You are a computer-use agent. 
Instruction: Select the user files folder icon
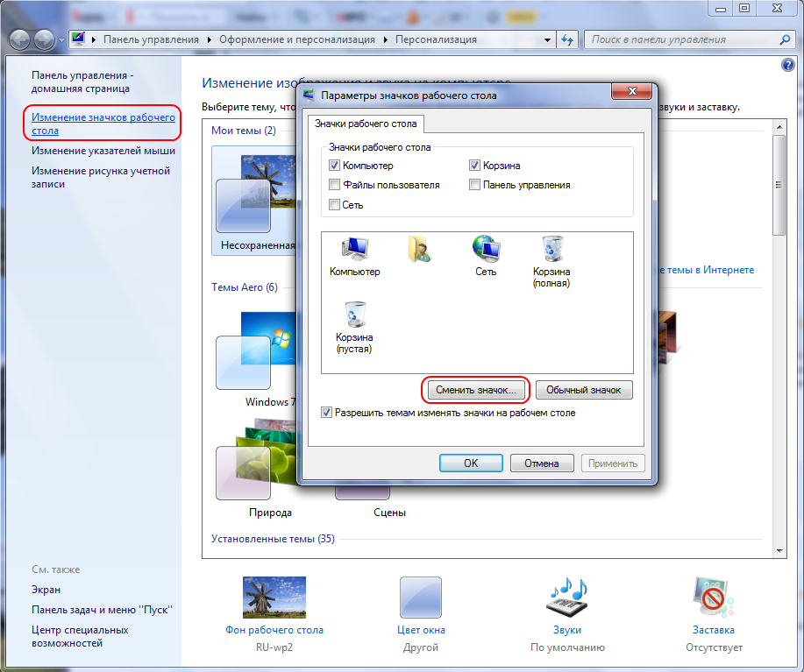(419, 249)
